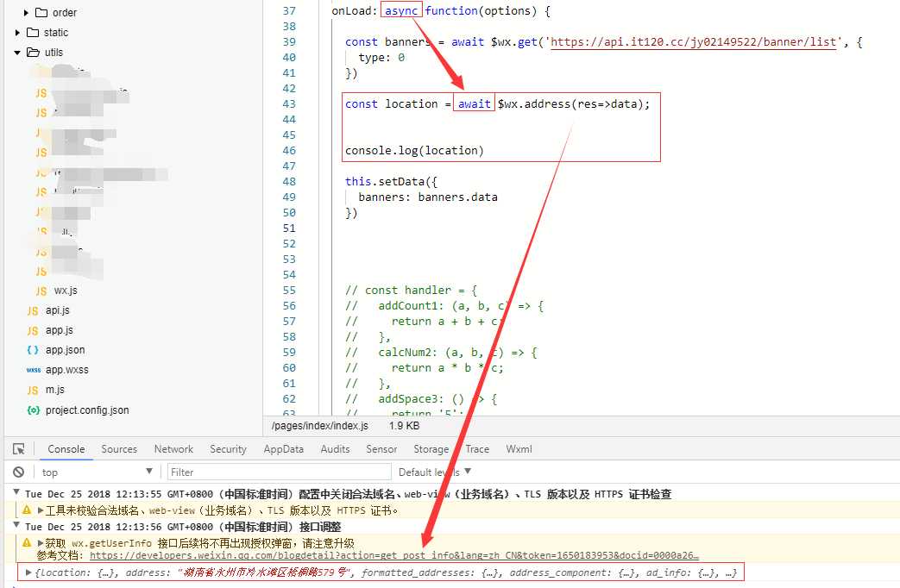The width and height of the screenshot is (900, 588).
Task: Open api.js file
Action: [58, 310]
